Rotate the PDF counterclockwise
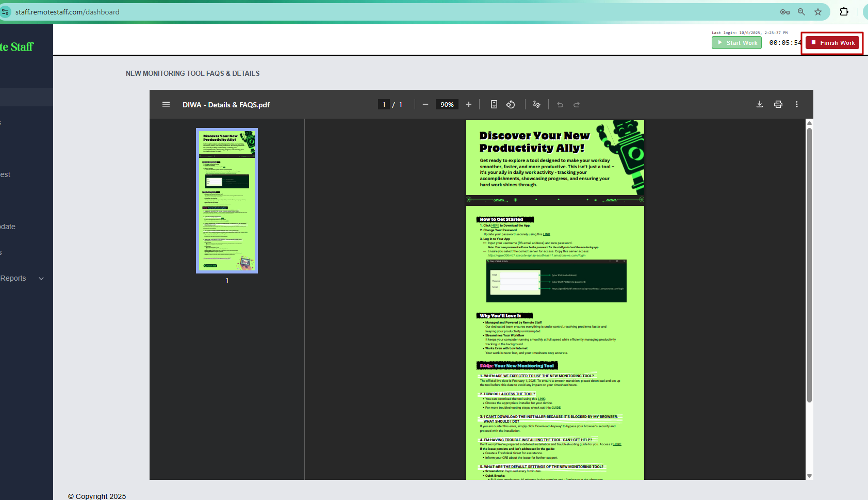Image resolution: width=868 pixels, height=500 pixels. [x=511, y=104]
